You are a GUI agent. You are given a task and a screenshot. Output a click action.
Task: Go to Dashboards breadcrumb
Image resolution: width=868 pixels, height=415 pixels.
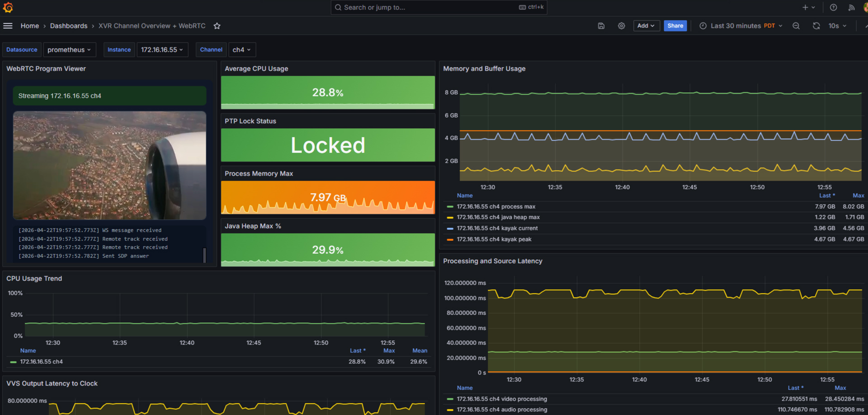click(x=69, y=26)
